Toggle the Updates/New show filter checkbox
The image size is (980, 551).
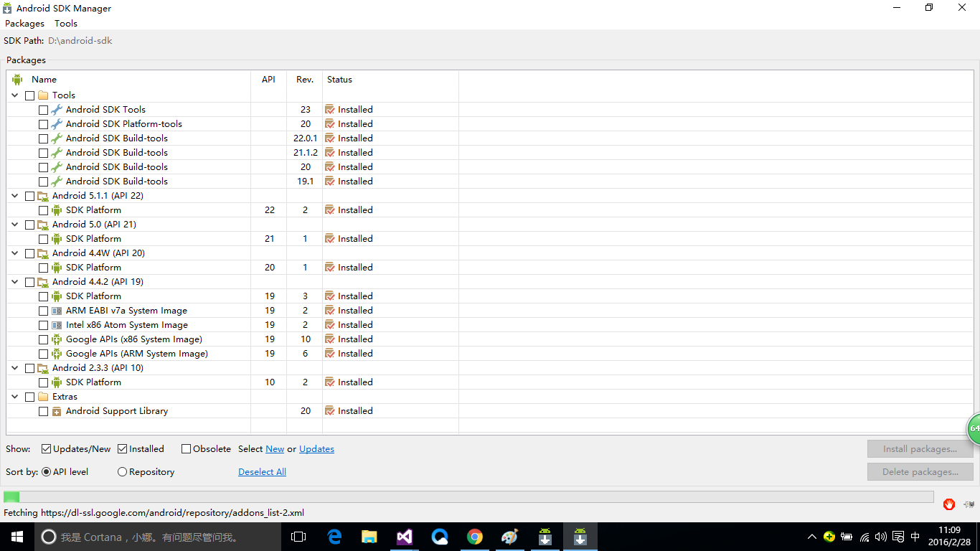click(47, 449)
